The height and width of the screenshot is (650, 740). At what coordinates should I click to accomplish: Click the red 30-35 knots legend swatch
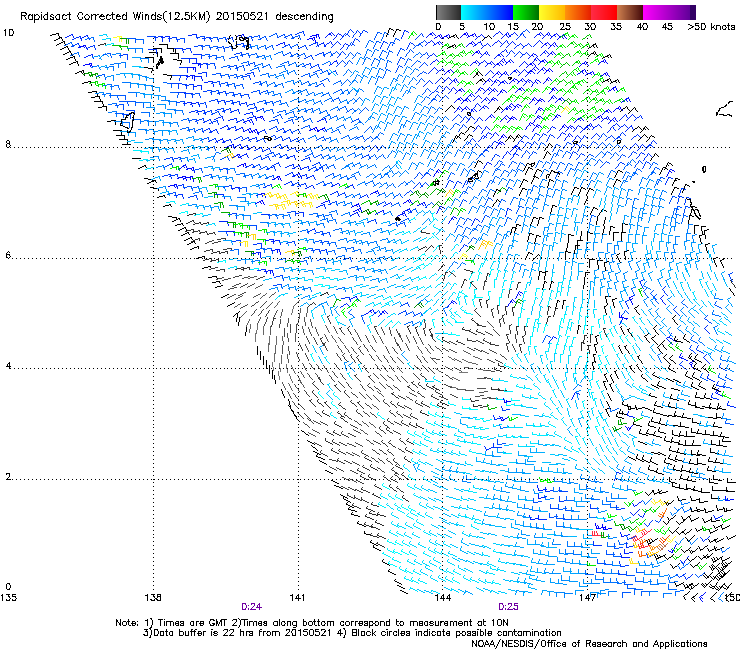coord(604,12)
